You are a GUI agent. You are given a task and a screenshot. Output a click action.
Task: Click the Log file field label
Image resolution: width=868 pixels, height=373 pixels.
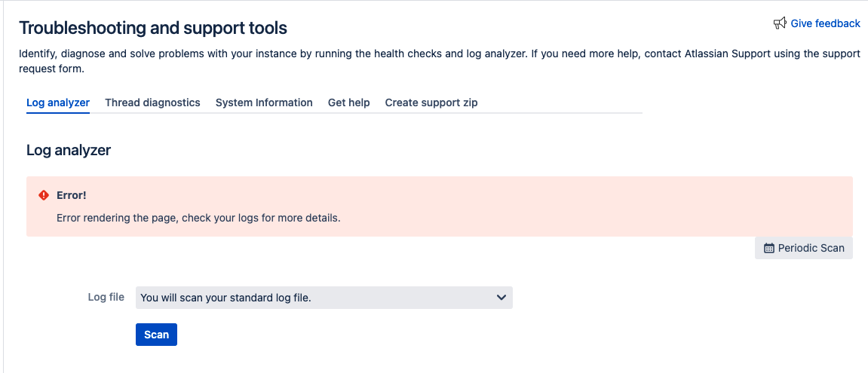pyautogui.click(x=106, y=297)
